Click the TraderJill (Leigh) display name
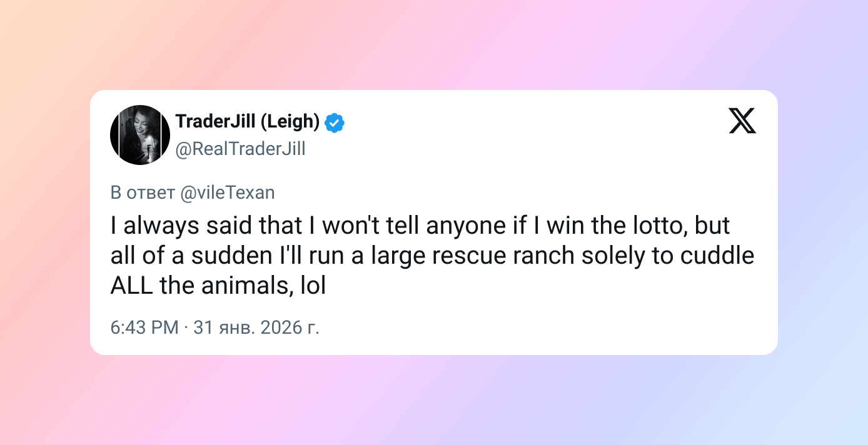 (x=248, y=122)
